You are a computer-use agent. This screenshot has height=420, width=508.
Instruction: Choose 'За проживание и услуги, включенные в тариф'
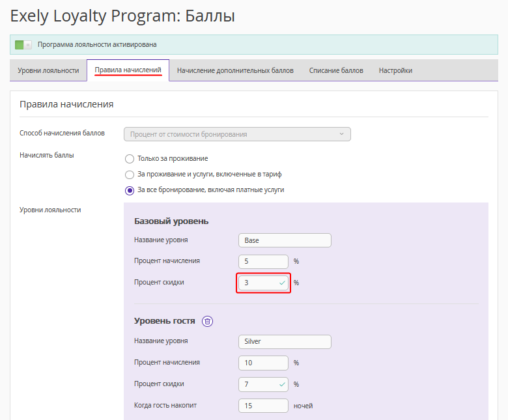pos(130,175)
